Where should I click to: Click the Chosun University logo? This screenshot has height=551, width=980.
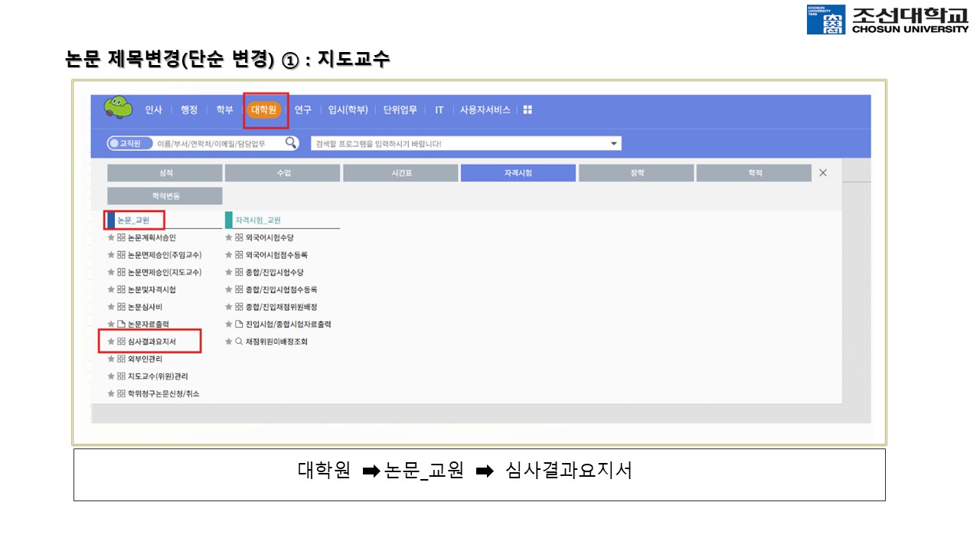tap(887, 20)
